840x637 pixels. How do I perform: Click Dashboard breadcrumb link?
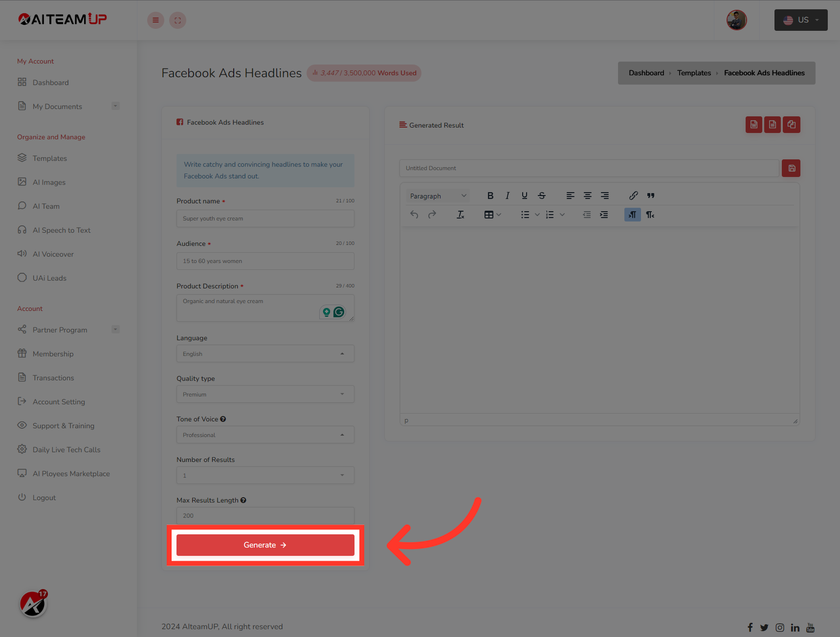(x=646, y=73)
